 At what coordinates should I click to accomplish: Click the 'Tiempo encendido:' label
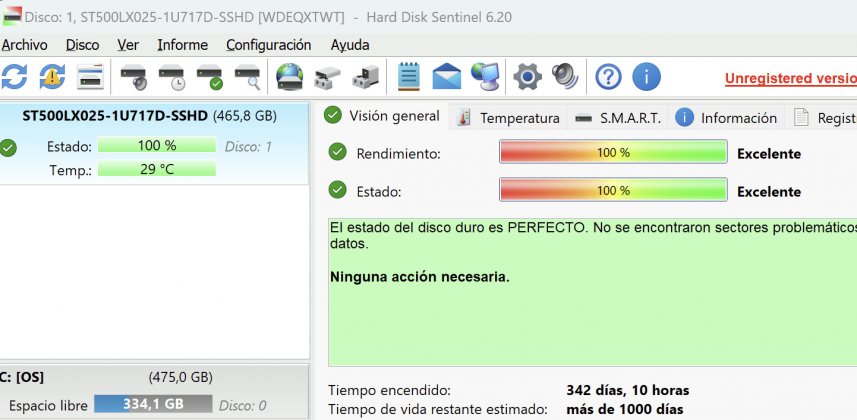[390, 390]
